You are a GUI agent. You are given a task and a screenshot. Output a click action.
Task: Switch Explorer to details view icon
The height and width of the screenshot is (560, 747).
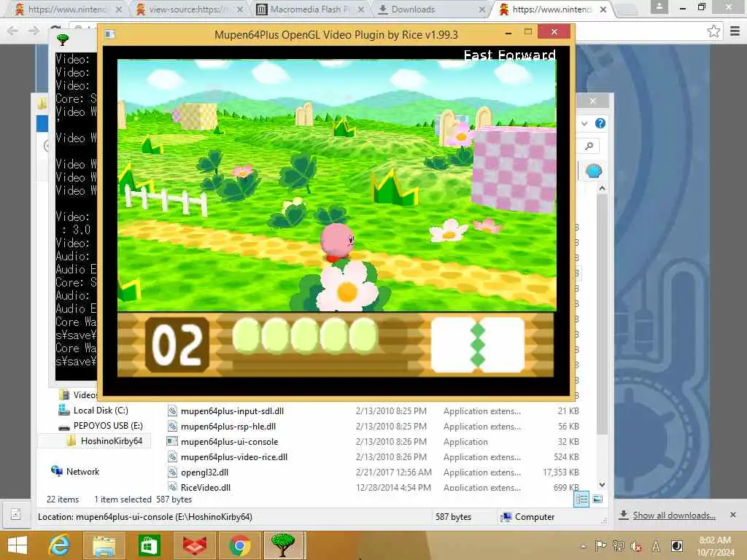581,499
